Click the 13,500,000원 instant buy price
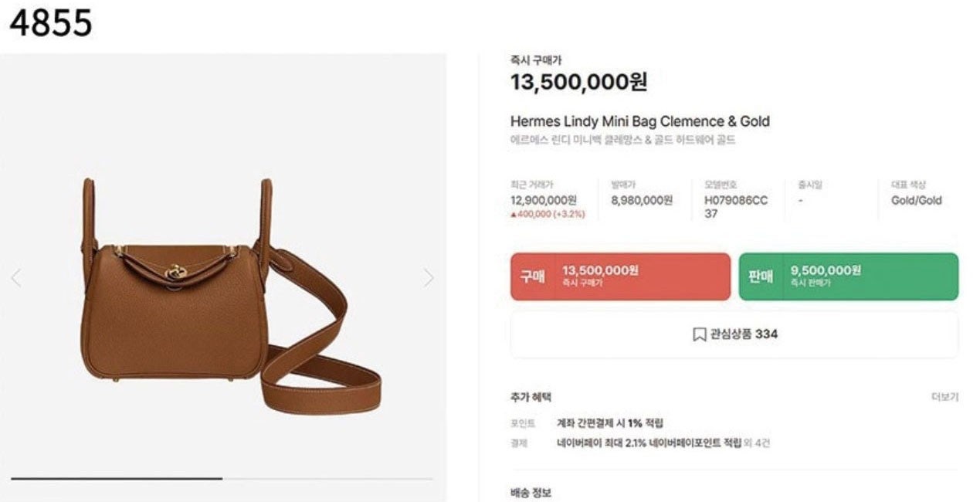Screen dimensions: 980x502 pos(578,82)
